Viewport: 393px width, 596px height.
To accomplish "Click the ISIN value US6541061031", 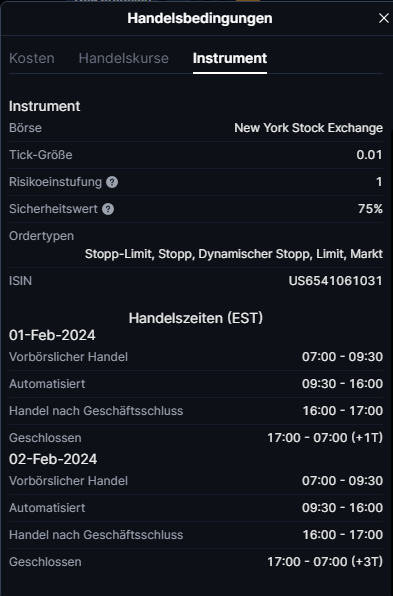I will (x=335, y=281).
